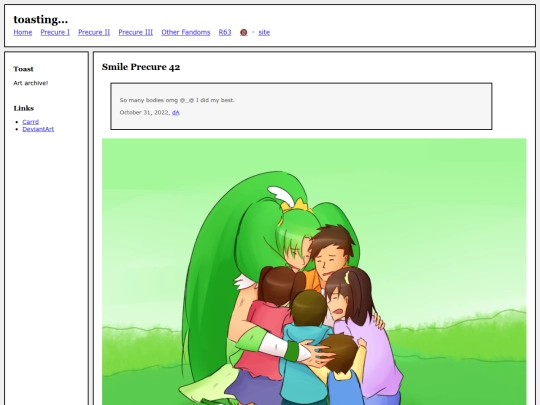The height and width of the screenshot is (405, 540).
Task: Select the Smile Precure 42 heading
Action: (x=141, y=67)
